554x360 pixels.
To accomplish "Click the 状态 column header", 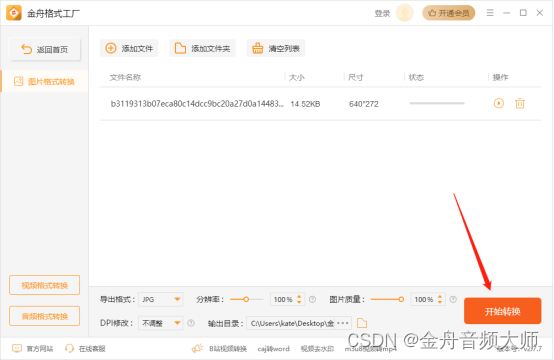I will 416,77.
